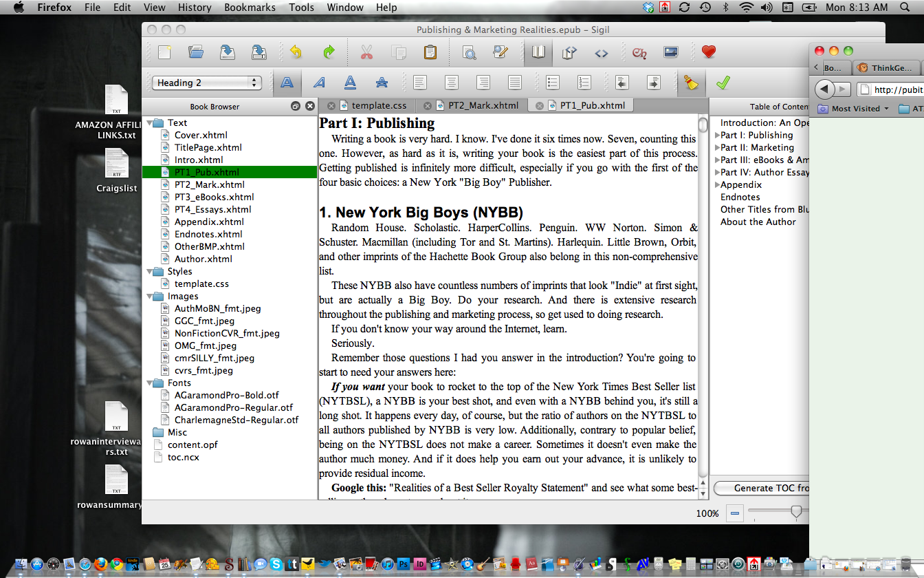924x578 pixels.
Task: Click the Paste clipboard icon
Action: tap(430, 52)
